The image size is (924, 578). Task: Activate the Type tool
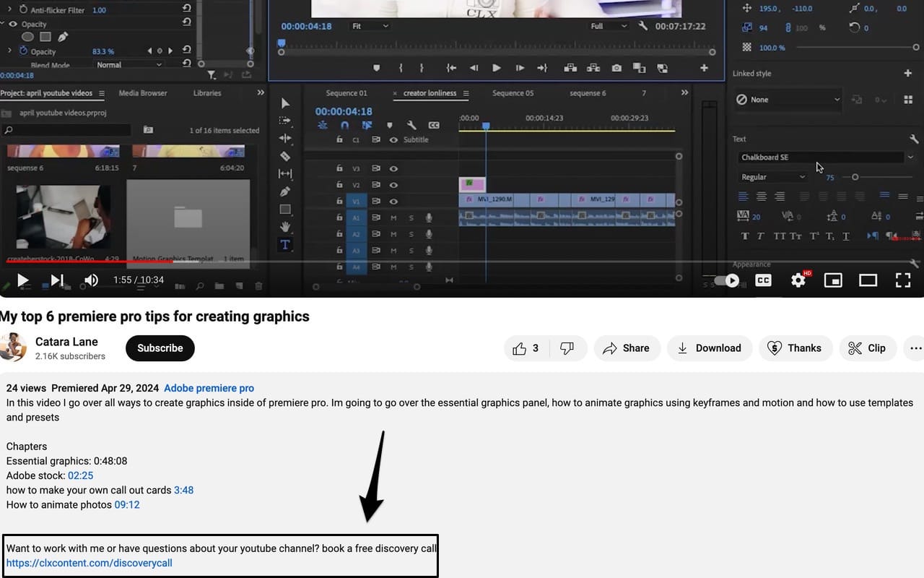(x=285, y=245)
